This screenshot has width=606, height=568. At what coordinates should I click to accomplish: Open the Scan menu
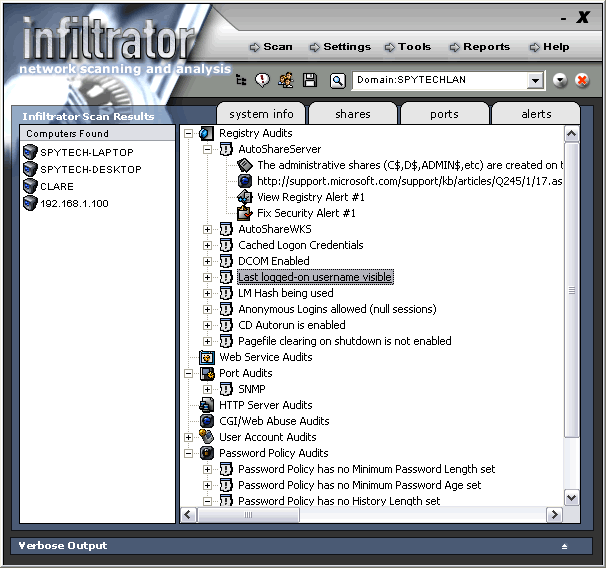click(x=271, y=47)
